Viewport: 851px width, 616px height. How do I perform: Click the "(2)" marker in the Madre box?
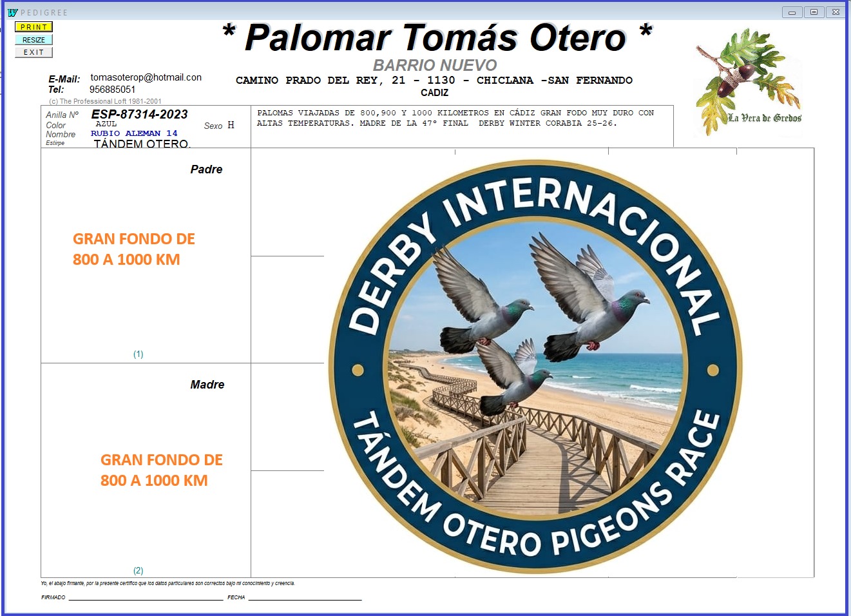point(139,571)
